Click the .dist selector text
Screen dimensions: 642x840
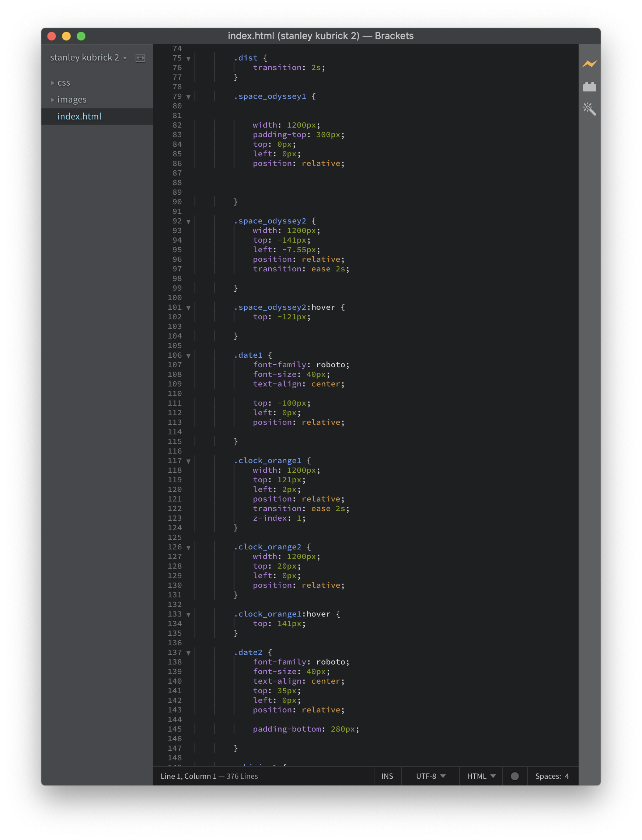[x=245, y=58]
